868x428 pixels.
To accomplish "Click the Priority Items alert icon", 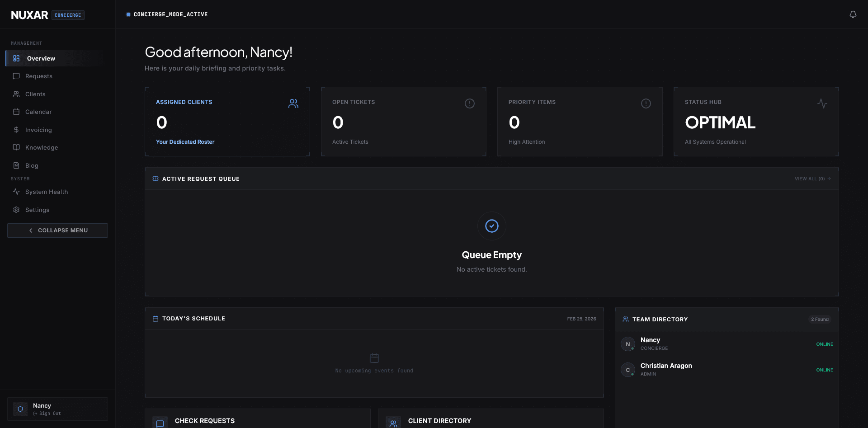I will click(x=646, y=103).
